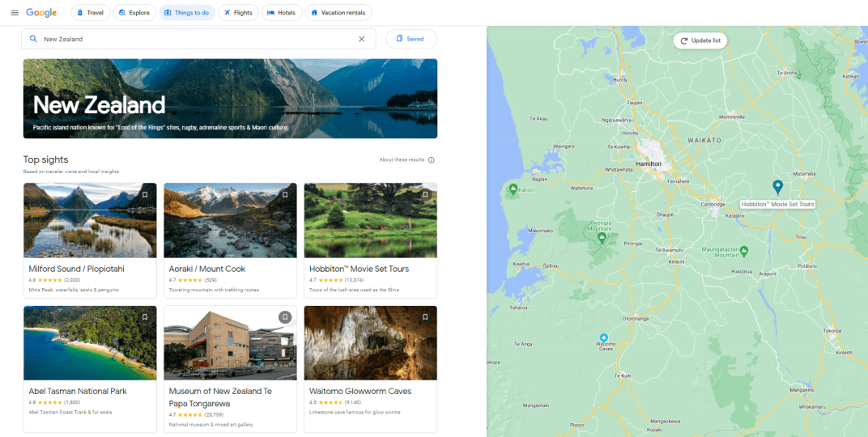The width and height of the screenshot is (868, 437).
Task: Click the Top sights heading
Action: [46, 160]
